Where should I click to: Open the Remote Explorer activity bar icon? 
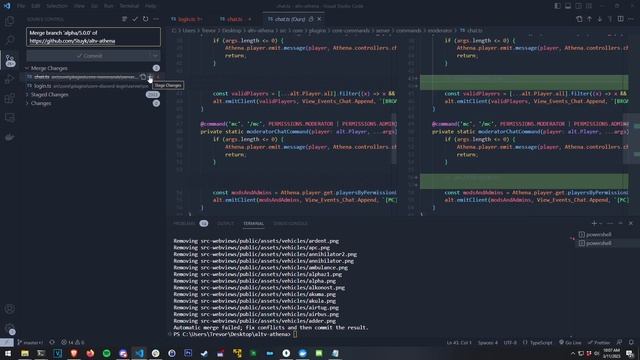click(10, 118)
